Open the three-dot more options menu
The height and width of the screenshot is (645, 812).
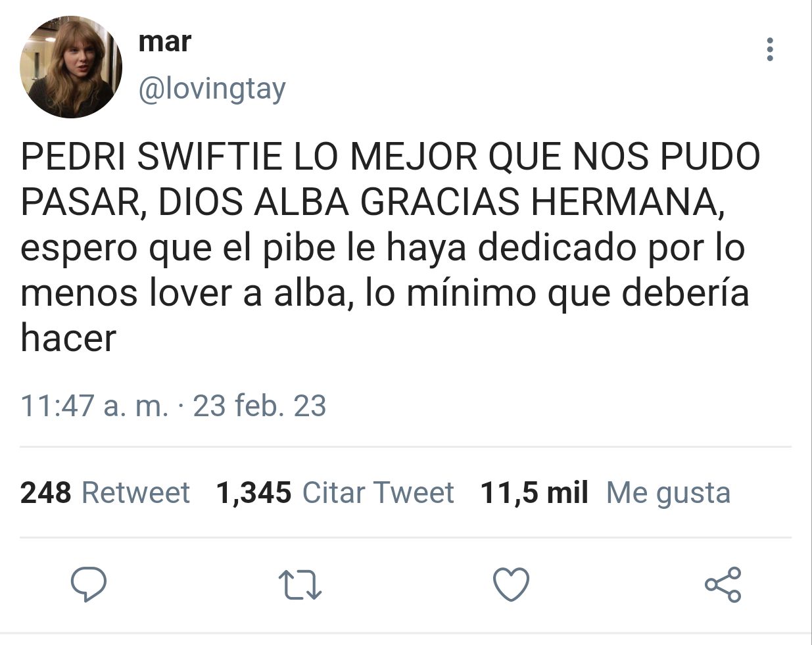tap(770, 49)
